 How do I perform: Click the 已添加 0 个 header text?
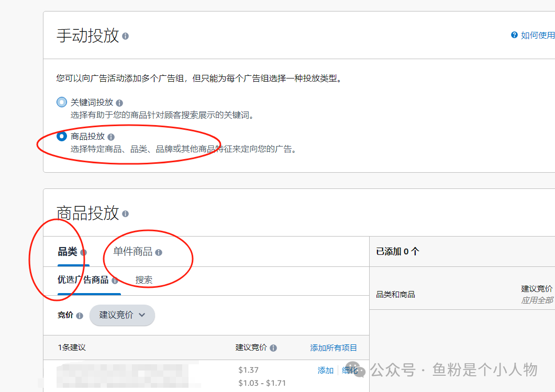(397, 252)
